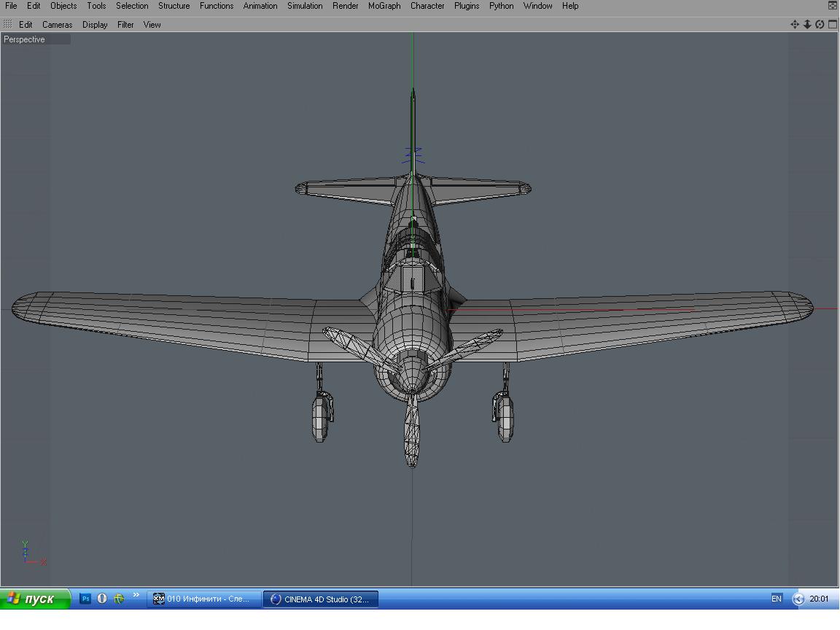
Task: Expand the quick launch overflow chevron
Action: coord(136,596)
